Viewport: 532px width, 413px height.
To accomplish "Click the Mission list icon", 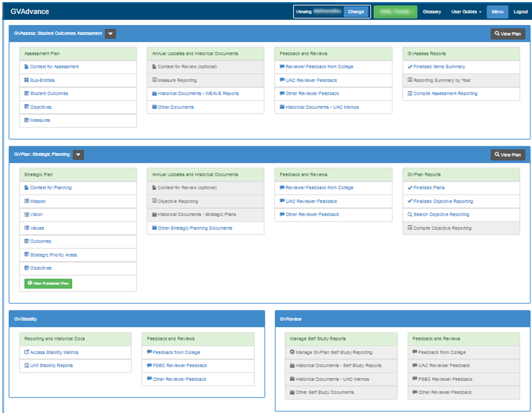I will (27, 202).
